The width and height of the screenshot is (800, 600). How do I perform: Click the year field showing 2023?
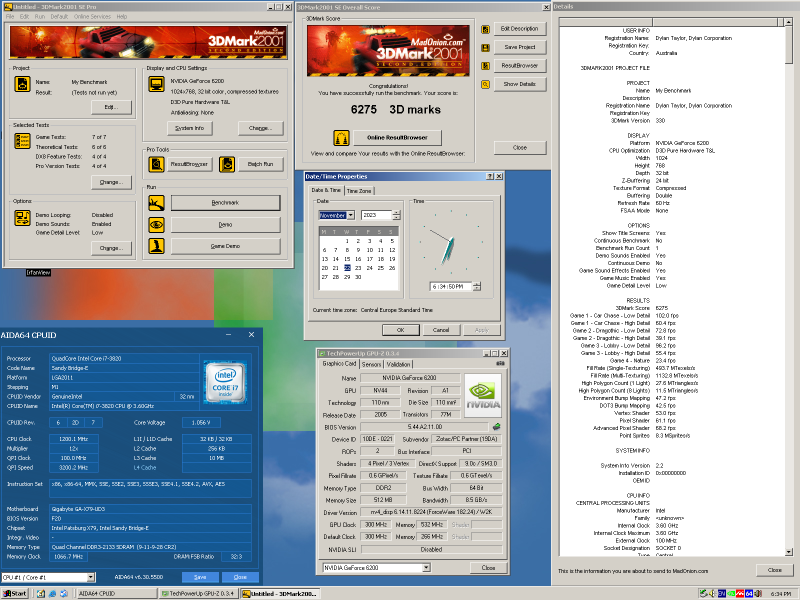coord(377,215)
